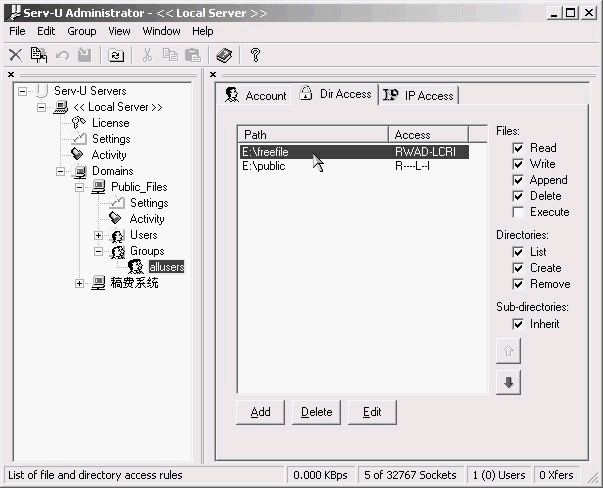Click the Delete (X) toolbar icon

15,55
